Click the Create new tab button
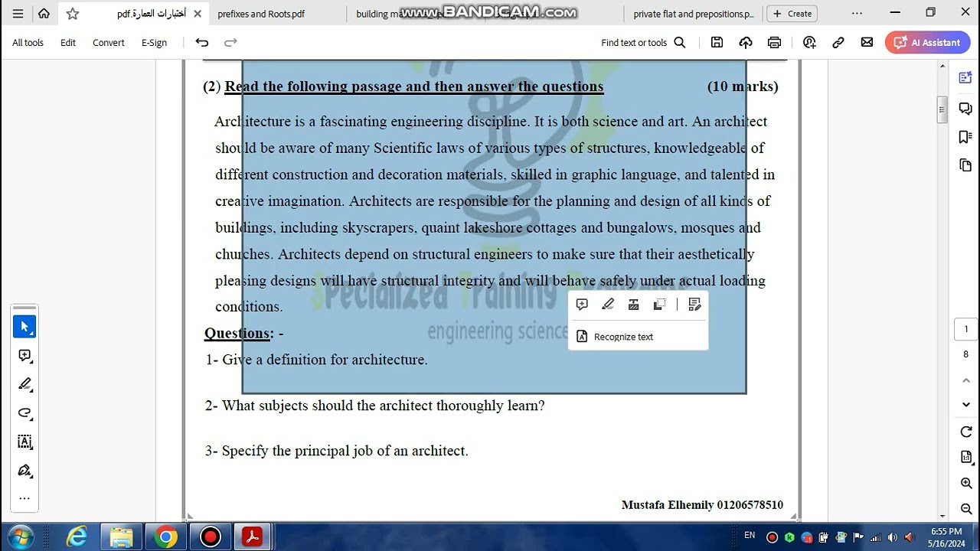The width and height of the screenshot is (980, 551). (792, 14)
